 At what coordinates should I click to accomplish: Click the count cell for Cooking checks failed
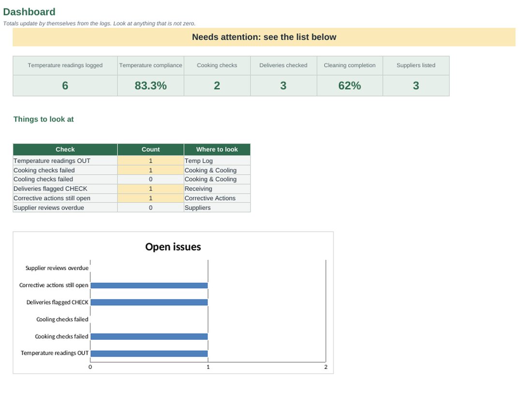coord(150,170)
